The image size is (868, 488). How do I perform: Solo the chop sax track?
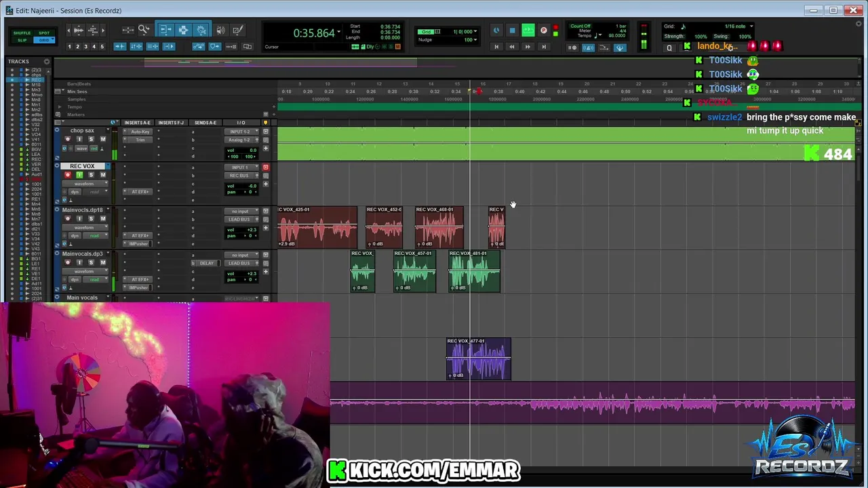91,139
